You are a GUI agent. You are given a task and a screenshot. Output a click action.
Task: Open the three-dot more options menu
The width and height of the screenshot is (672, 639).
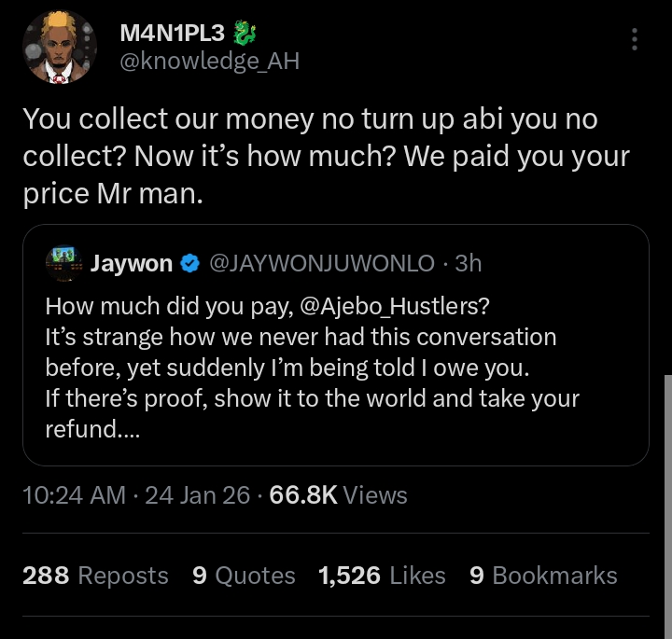[635, 39]
